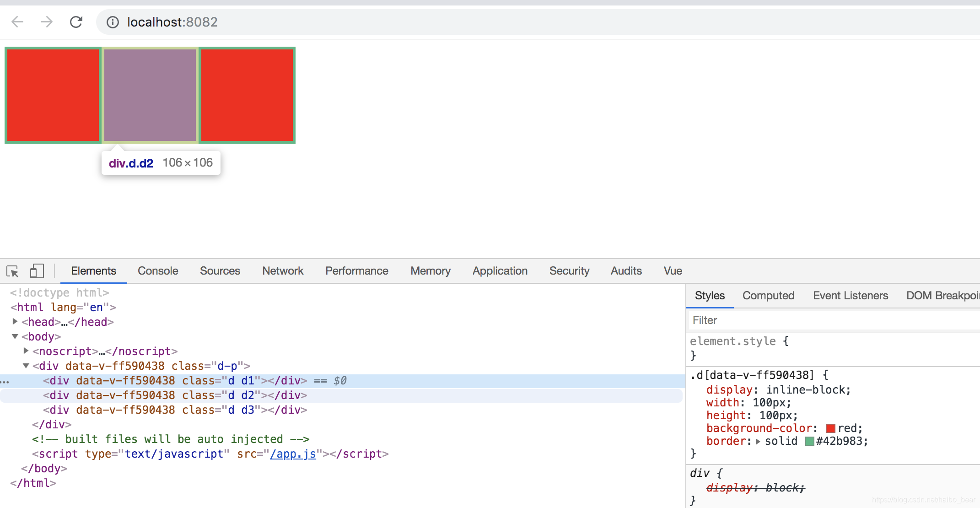Click the struck-through display block property

755,488
